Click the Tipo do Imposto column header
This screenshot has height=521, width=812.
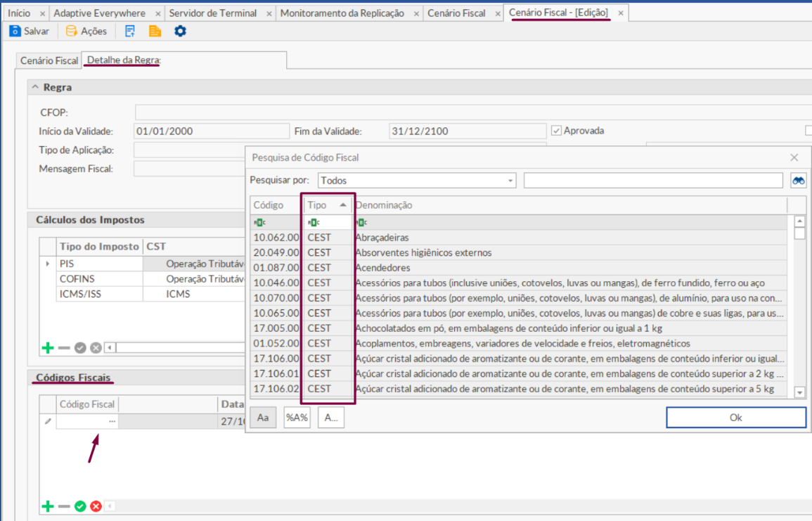click(x=99, y=246)
